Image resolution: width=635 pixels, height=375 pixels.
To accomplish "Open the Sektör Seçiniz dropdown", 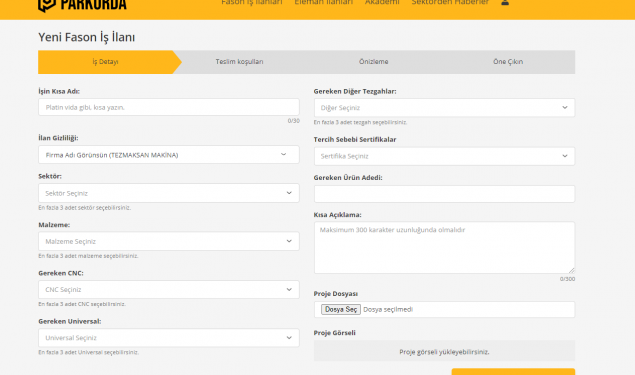I will pyautogui.click(x=169, y=193).
